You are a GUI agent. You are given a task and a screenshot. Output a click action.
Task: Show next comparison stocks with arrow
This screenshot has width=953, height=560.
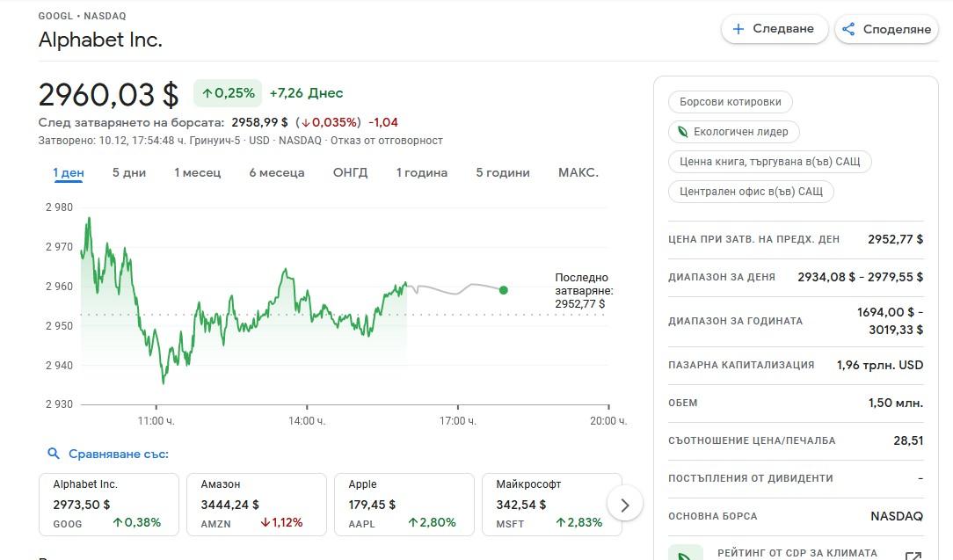coord(624,505)
